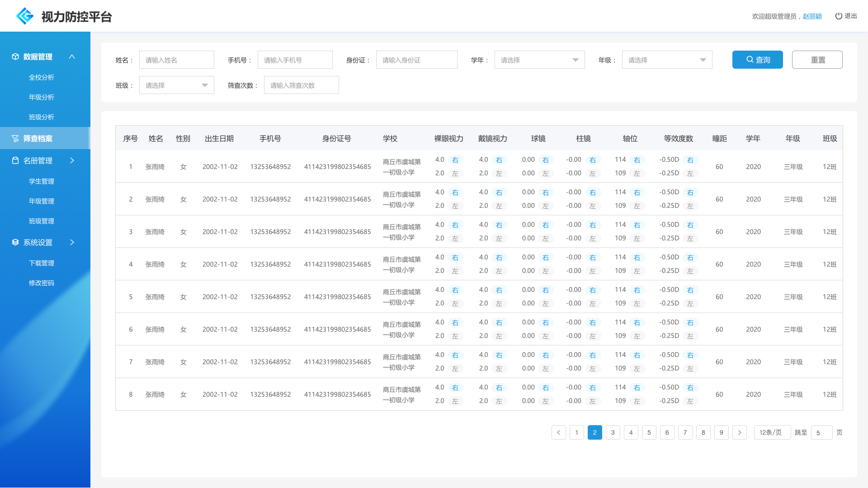
Task: Click phone number in row 5
Action: pyautogui.click(x=270, y=297)
